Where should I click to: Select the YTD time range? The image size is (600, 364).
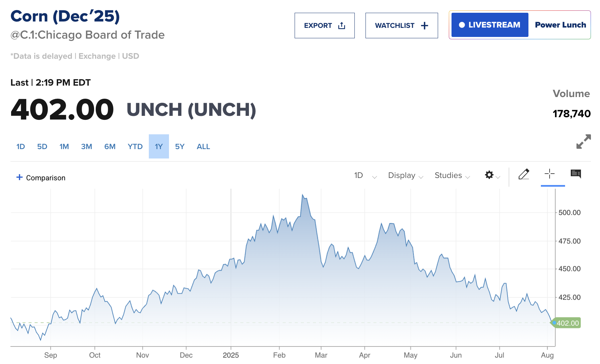[135, 147]
